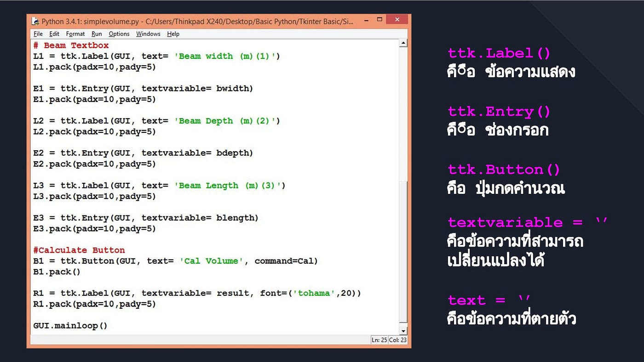Open the Windows menu
The height and width of the screenshot is (362, 644).
[x=148, y=34]
